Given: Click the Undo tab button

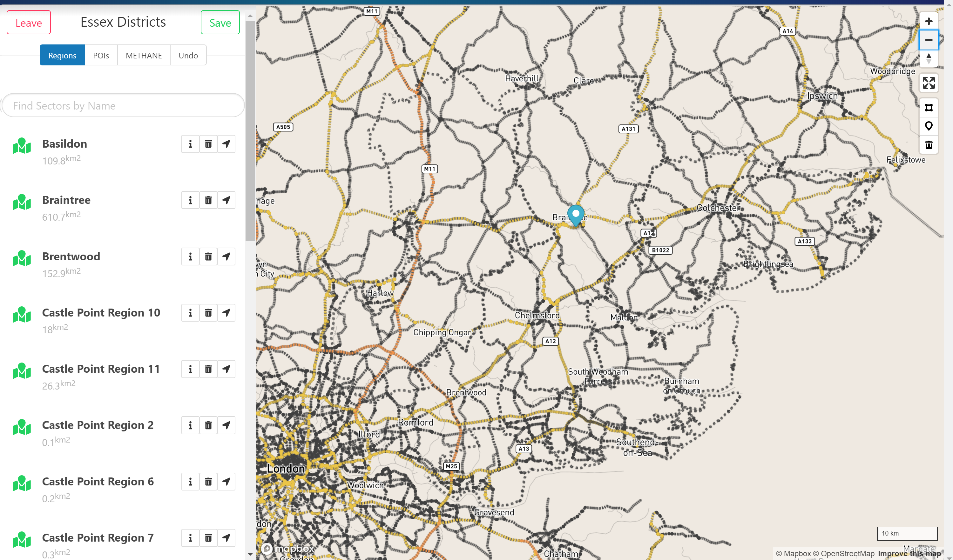Looking at the screenshot, I should 188,56.
